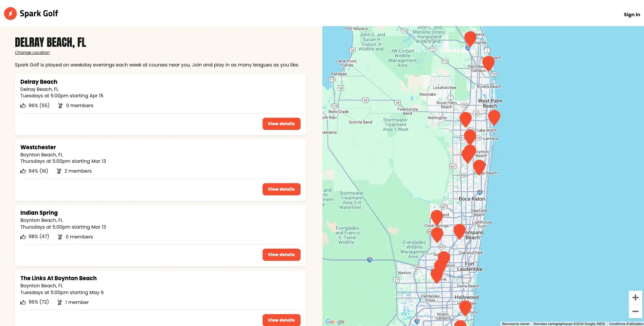Click the thumbs-up icon on Westchester card
This screenshot has height=326, width=644.
coord(23,171)
